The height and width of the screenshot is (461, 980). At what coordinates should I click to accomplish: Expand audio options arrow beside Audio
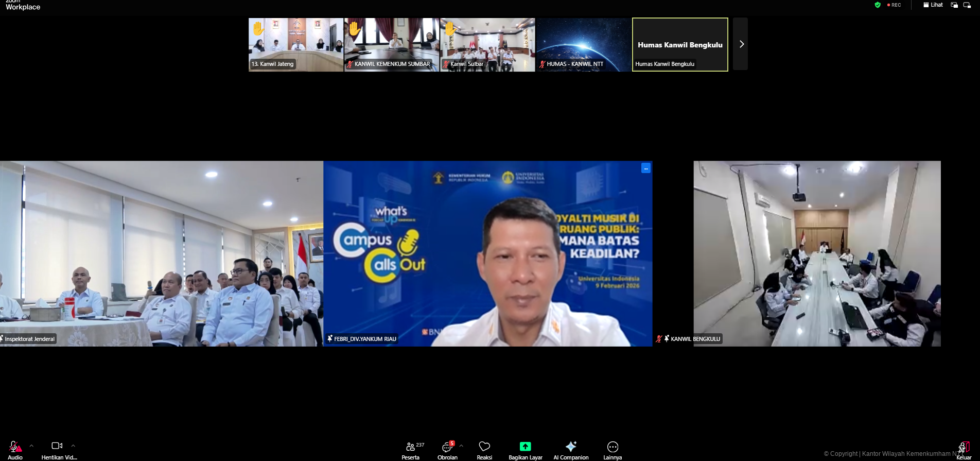click(31, 446)
